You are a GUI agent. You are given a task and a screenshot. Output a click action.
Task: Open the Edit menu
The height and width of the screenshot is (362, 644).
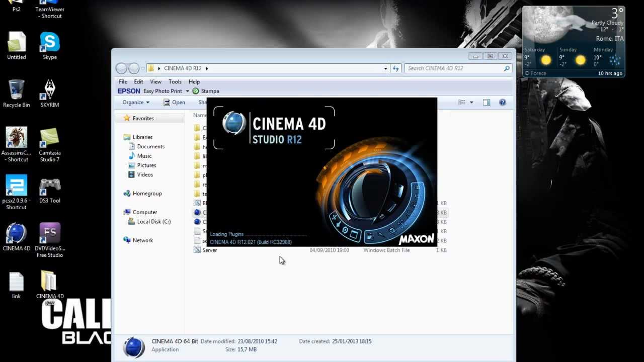pos(138,81)
